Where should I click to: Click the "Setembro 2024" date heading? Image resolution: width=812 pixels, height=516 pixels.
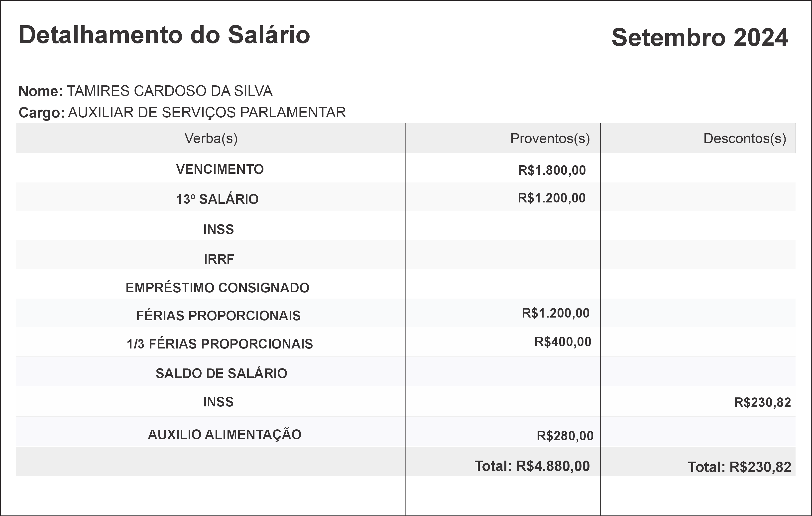click(x=700, y=37)
